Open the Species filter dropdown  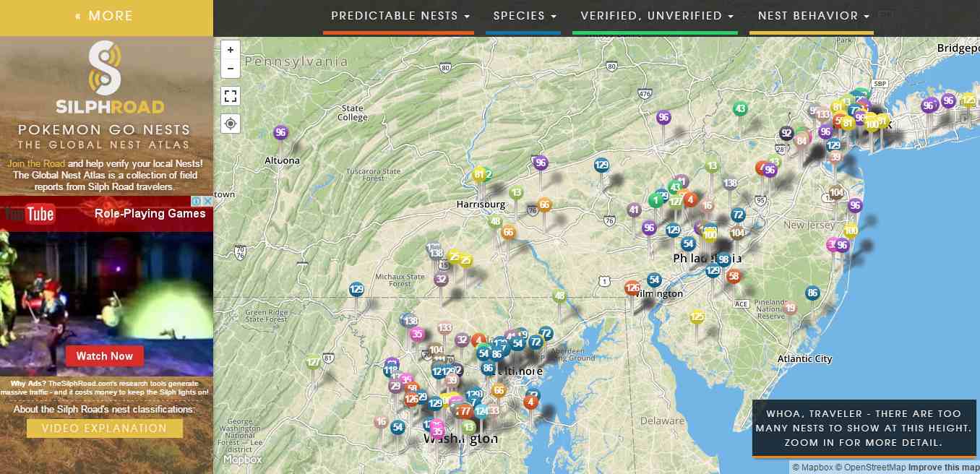pyautogui.click(x=525, y=16)
